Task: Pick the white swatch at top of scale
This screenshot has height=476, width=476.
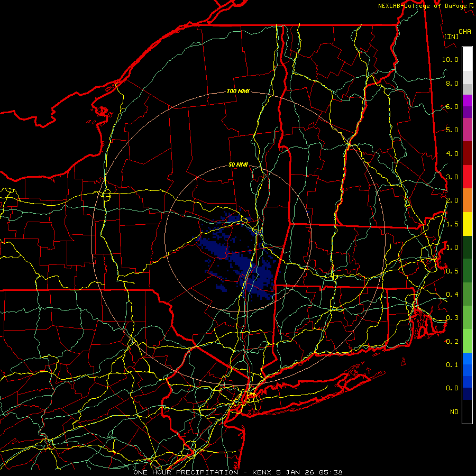Action: coord(467,59)
